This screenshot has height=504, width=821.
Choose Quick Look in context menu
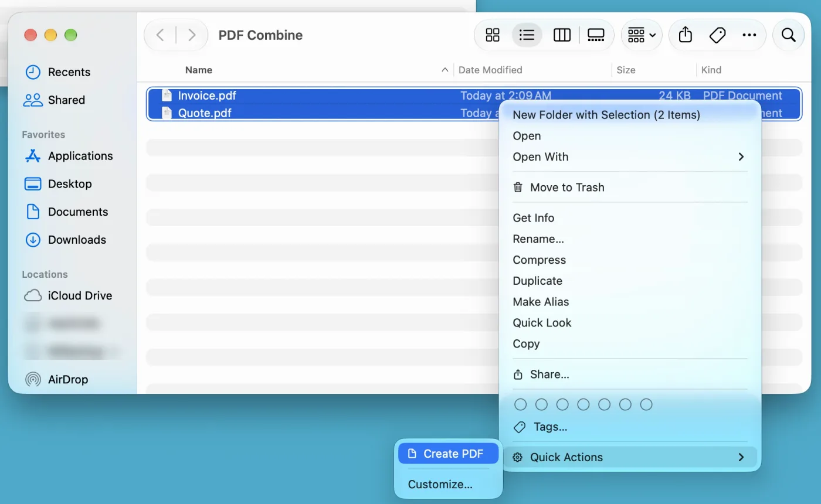pos(630,323)
